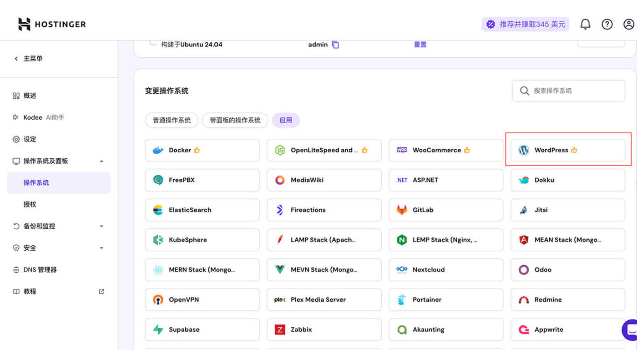Image resolution: width=637 pixels, height=364 pixels.
Task: Choose the Portainer app
Action: coord(446,300)
